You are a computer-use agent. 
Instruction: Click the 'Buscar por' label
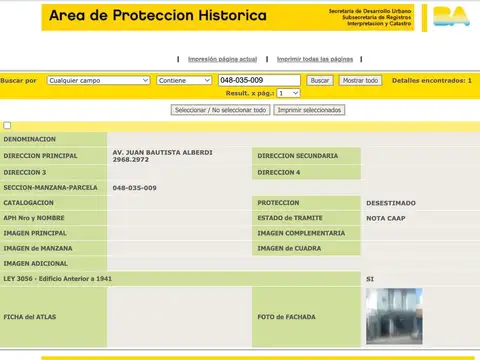(18, 81)
